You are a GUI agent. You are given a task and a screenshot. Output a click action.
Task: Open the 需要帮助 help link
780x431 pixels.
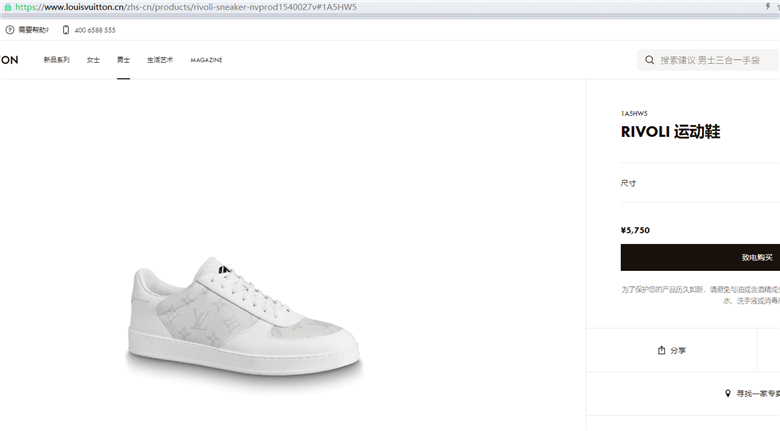[x=33, y=30]
